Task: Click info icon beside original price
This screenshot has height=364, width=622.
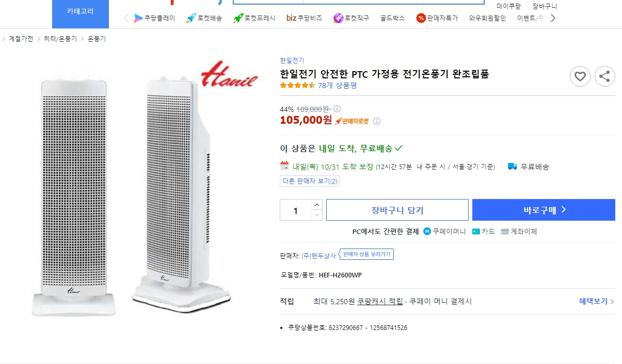Action: [337, 109]
